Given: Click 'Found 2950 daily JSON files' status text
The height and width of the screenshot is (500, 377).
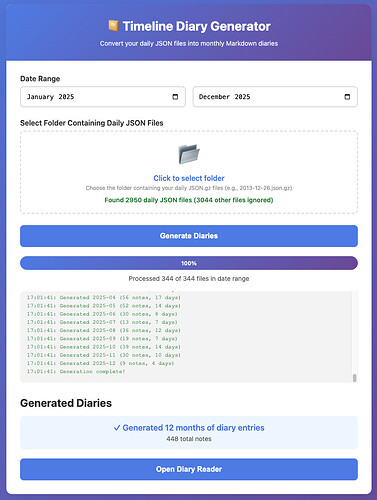Looking at the screenshot, I should (189, 200).
